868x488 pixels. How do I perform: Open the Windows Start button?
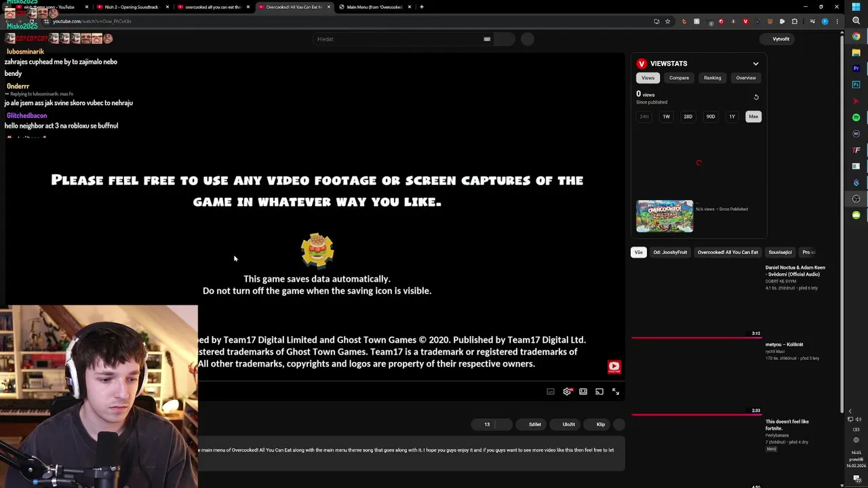tap(856, 7)
